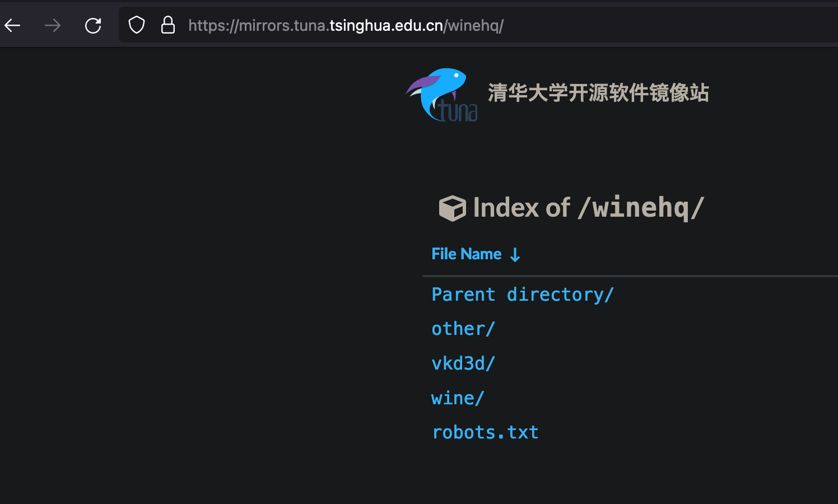The image size is (838, 504).
Task: Click the TUNA fish logo
Action: click(442, 95)
